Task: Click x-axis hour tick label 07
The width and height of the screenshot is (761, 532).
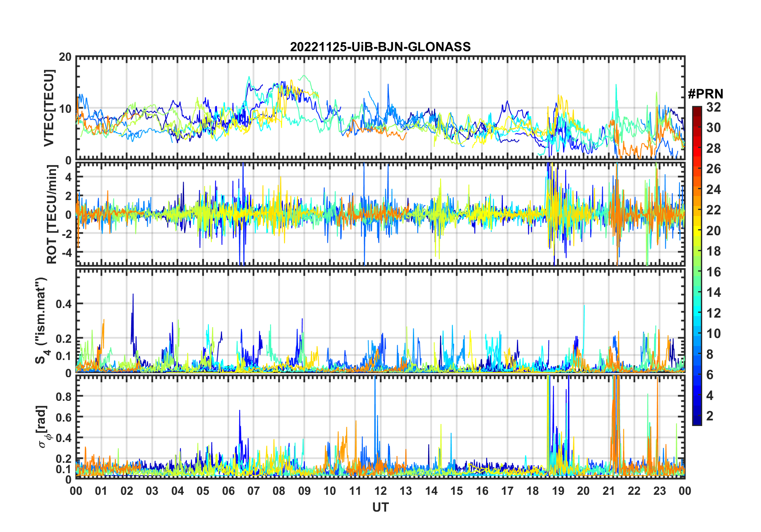Action: (x=254, y=491)
